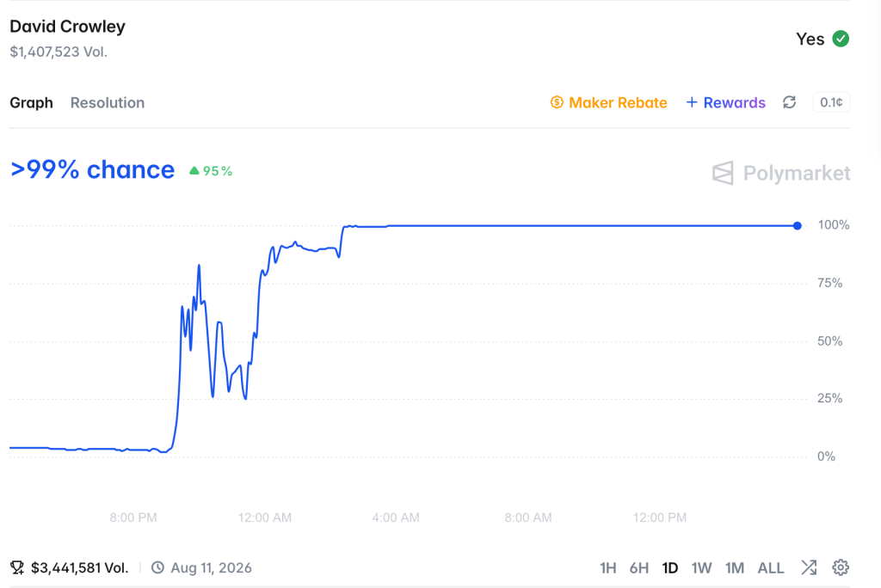Click the clock icon beside Aug 11, 2026

tap(158, 567)
